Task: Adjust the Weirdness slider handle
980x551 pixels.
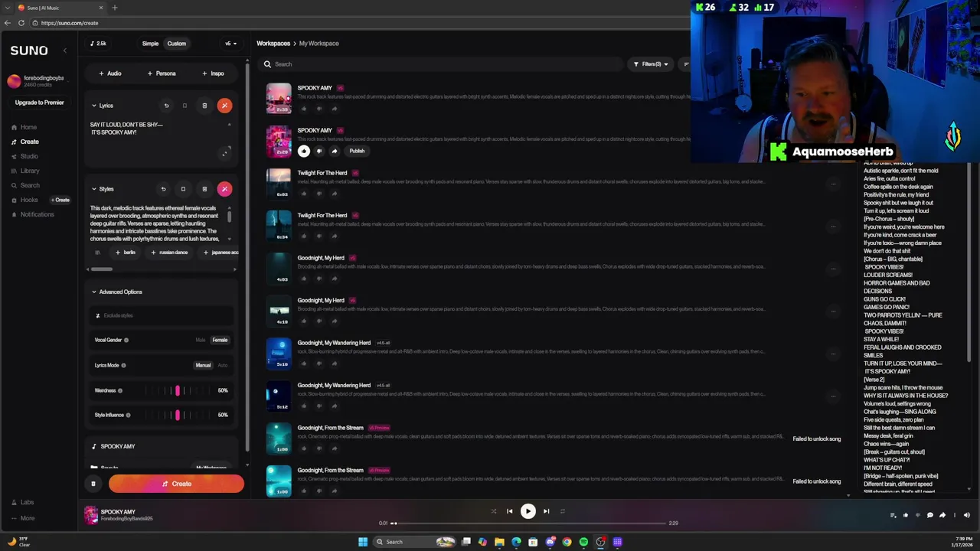Action: [178, 390]
